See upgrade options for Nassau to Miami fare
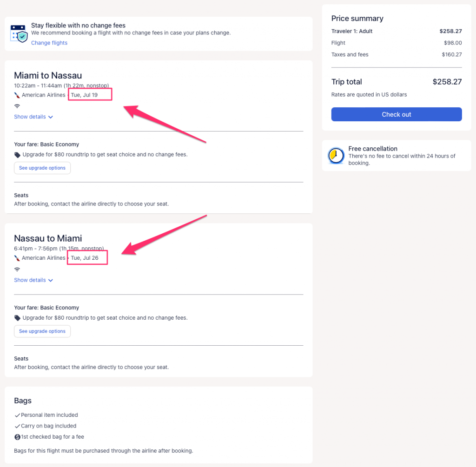Screen dimensions: 476x467 click(42, 331)
